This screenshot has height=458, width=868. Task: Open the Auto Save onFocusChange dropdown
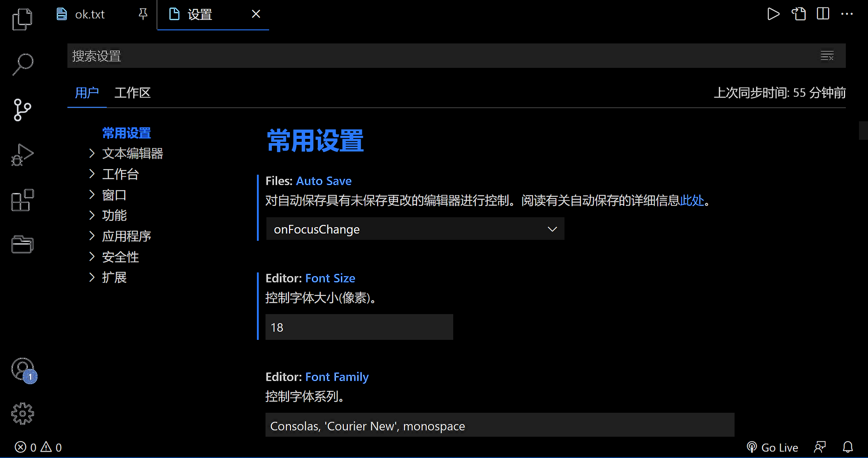click(415, 229)
